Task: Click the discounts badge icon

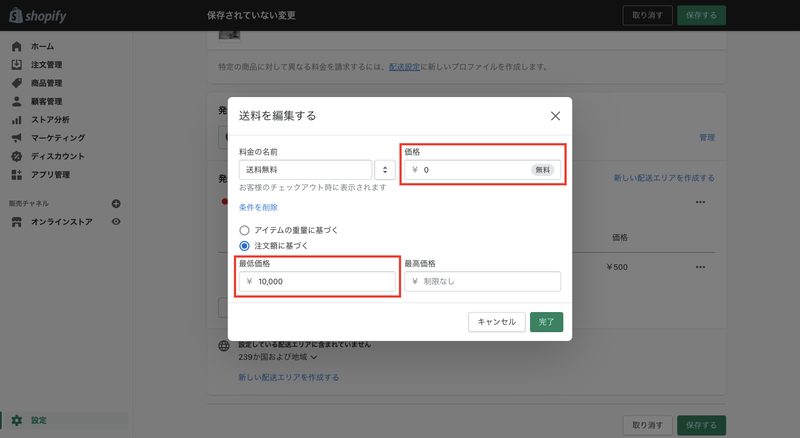Action: tap(16, 156)
